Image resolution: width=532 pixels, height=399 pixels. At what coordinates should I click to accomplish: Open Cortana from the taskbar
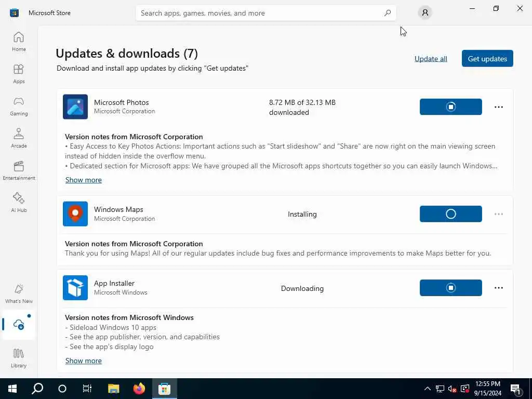(62, 389)
